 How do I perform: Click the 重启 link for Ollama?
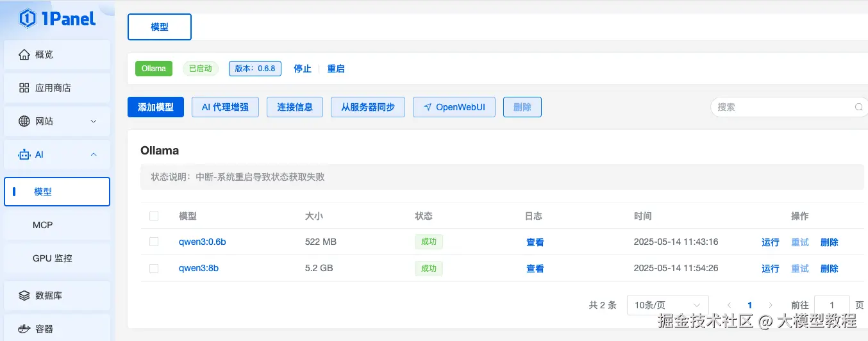pyautogui.click(x=336, y=69)
